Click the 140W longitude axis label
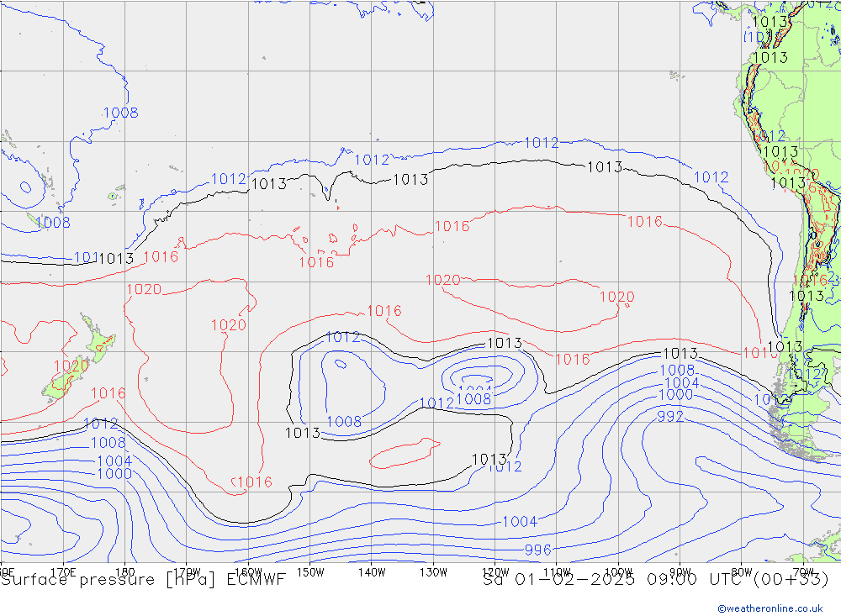Image resolution: width=841 pixels, height=616 pixels. (372, 571)
